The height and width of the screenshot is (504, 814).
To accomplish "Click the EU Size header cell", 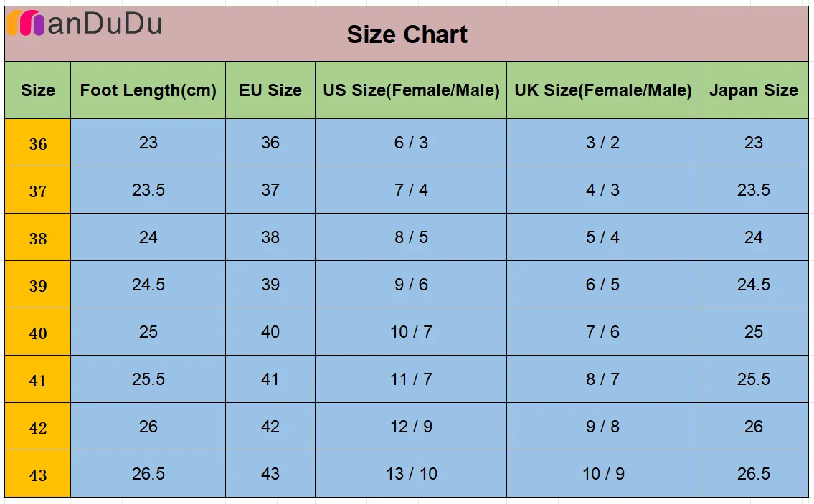I will click(270, 90).
